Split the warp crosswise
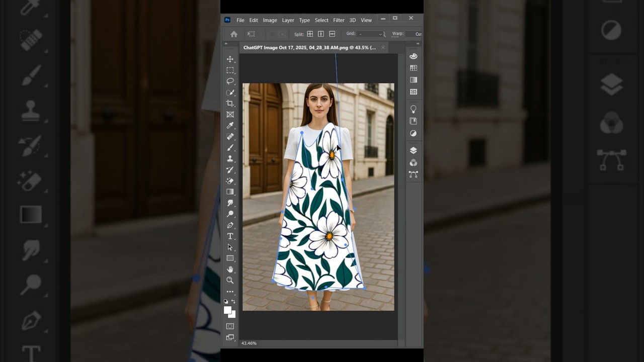644x362 pixels. [x=310, y=34]
